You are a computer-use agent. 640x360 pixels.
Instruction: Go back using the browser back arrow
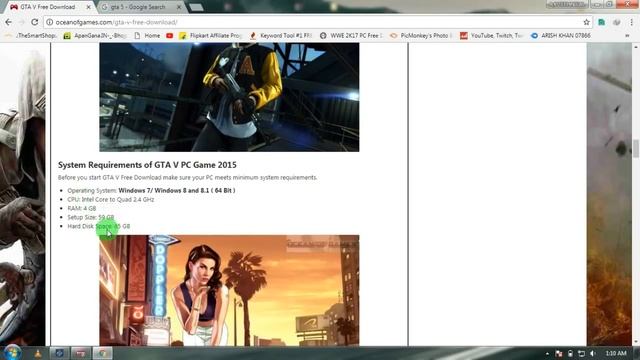coord(9,22)
